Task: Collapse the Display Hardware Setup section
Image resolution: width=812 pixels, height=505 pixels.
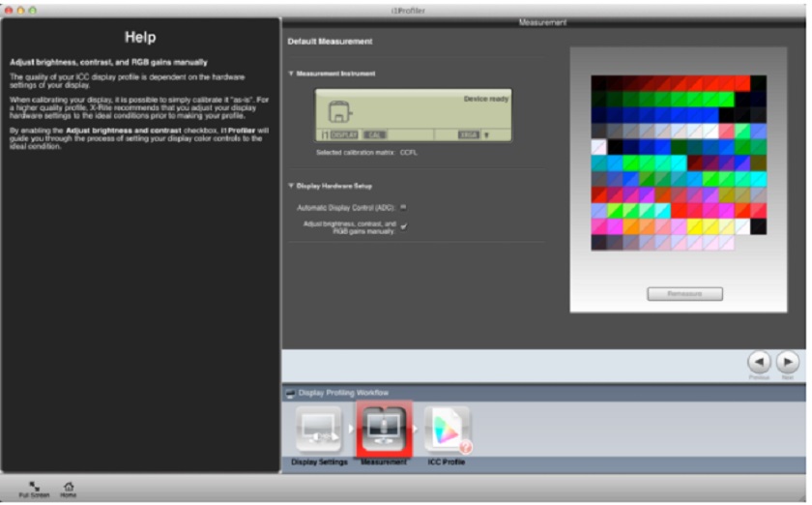Action: (x=291, y=186)
